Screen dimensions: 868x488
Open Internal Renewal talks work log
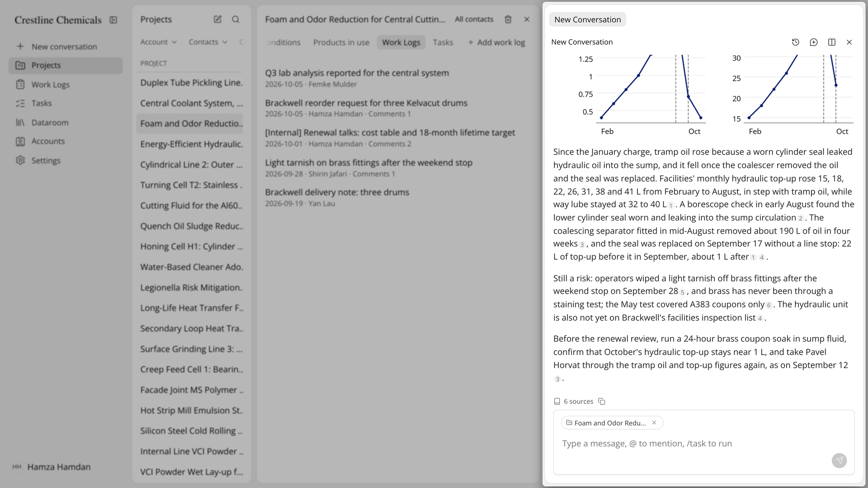pyautogui.click(x=398, y=138)
